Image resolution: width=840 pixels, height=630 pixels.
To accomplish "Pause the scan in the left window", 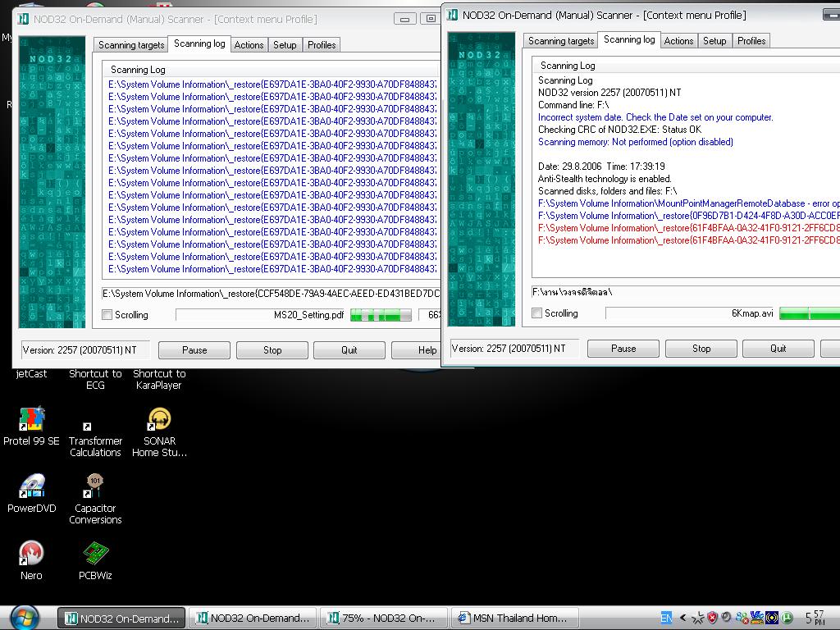I will tap(194, 350).
